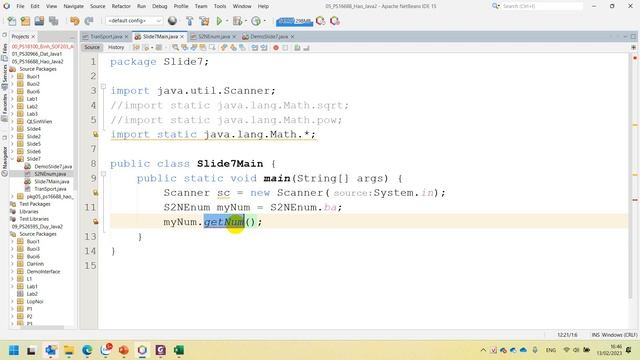
Task: Collapse the Slide7 package node
Action: click(13, 159)
